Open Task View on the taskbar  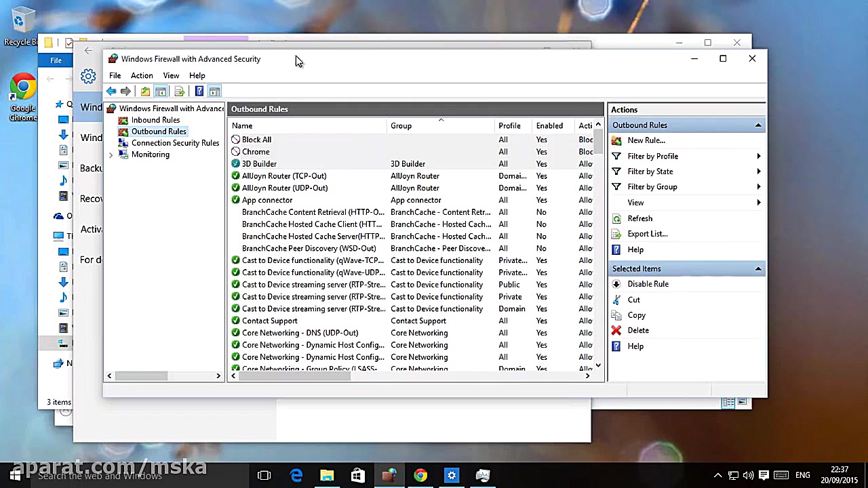tap(264, 475)
